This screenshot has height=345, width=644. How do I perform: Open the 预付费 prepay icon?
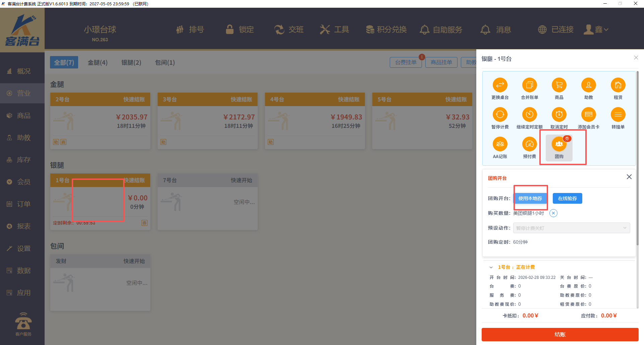(529, 144)
